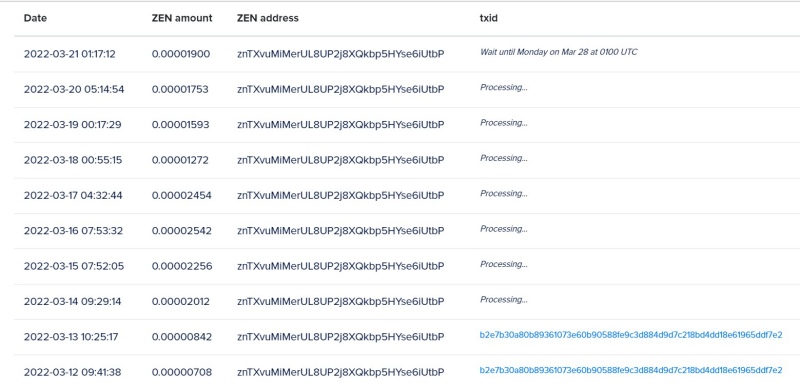Image resolution: width=800 pixels, height=389 pixels.
Task: Select the 2022-03-12 09:41:38 date cell
Action: click(72, 372)
